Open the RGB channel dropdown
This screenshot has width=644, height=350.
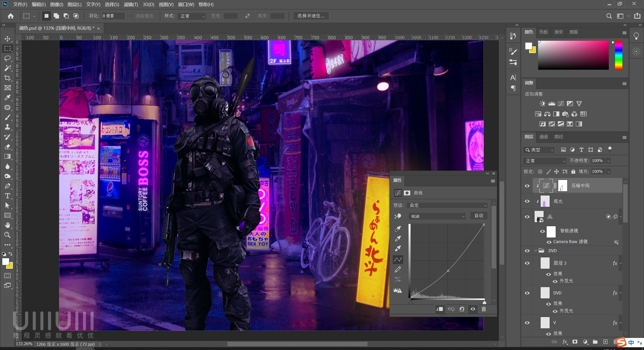coord(437,216)
